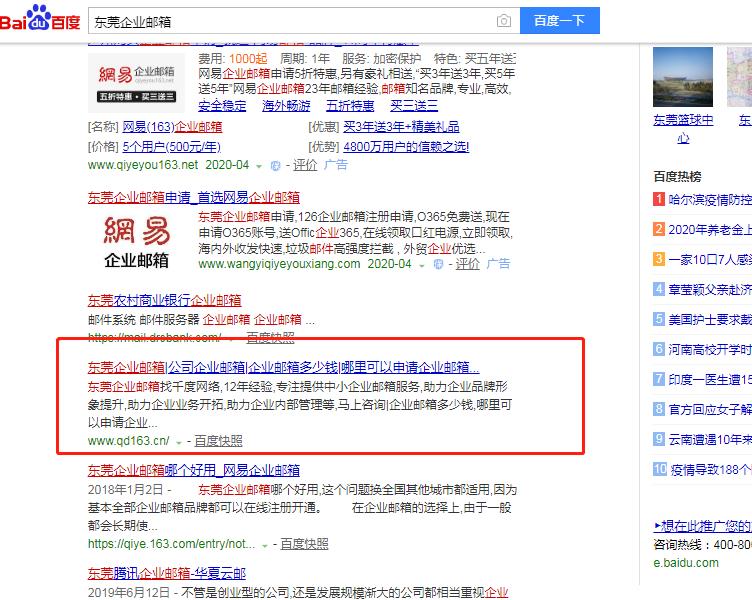Screen dimensions: 752x600
Task: Open 东莞企业邮箱|公司企业邮箱 result title
Action: [x=283, y=367]
